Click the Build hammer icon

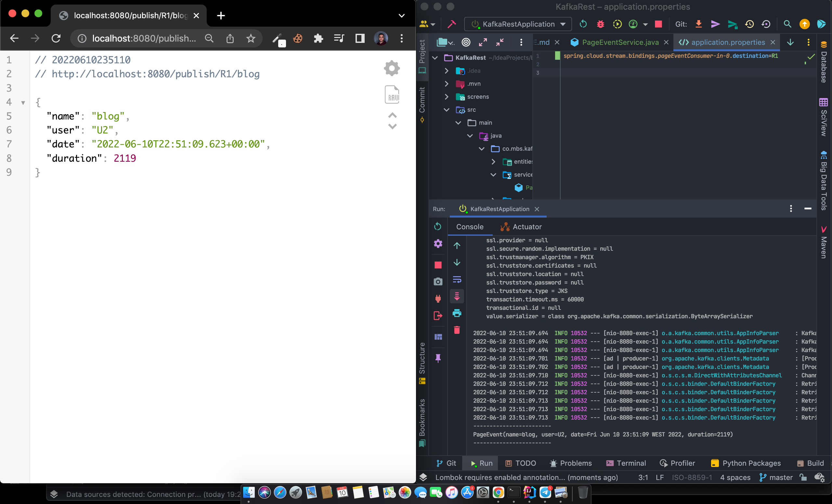tap(451, 24)
